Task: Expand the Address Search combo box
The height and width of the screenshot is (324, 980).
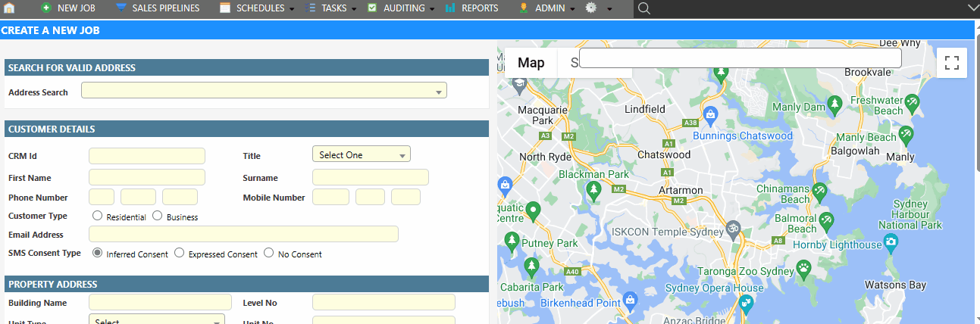Action: click(439, 92)
